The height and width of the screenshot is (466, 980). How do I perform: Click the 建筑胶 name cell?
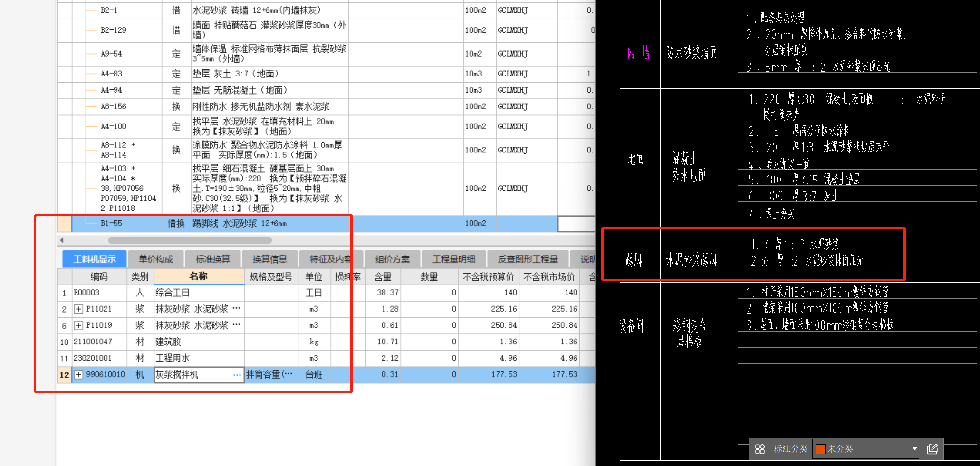[x=199, y=342]
